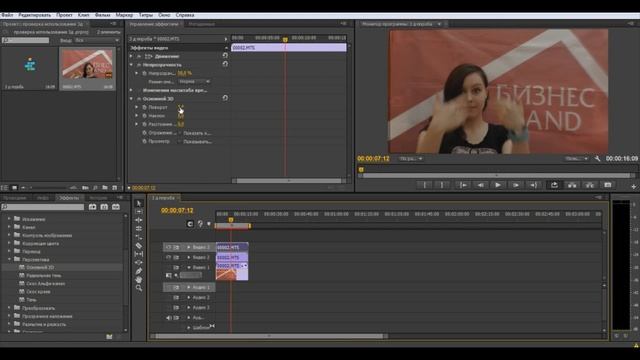Expand the Преобразовать effects folder
The height and width of the screenshot is (360, 640).
(9, 308)
